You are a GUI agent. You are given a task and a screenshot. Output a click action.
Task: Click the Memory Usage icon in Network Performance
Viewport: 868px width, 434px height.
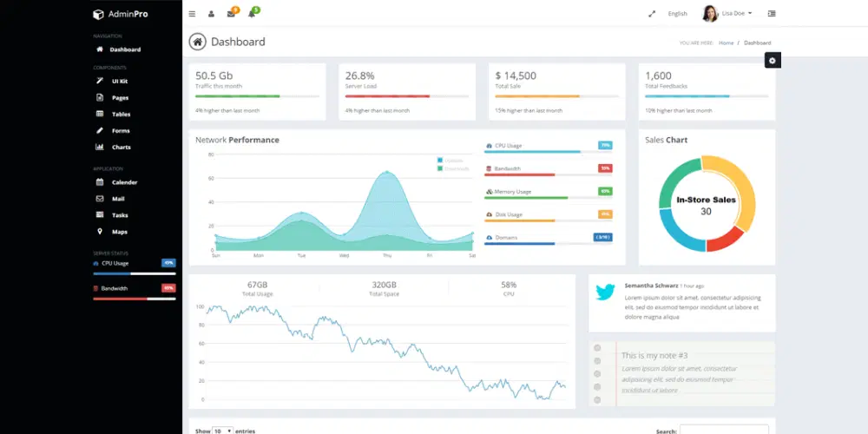(x=489, y=192)
